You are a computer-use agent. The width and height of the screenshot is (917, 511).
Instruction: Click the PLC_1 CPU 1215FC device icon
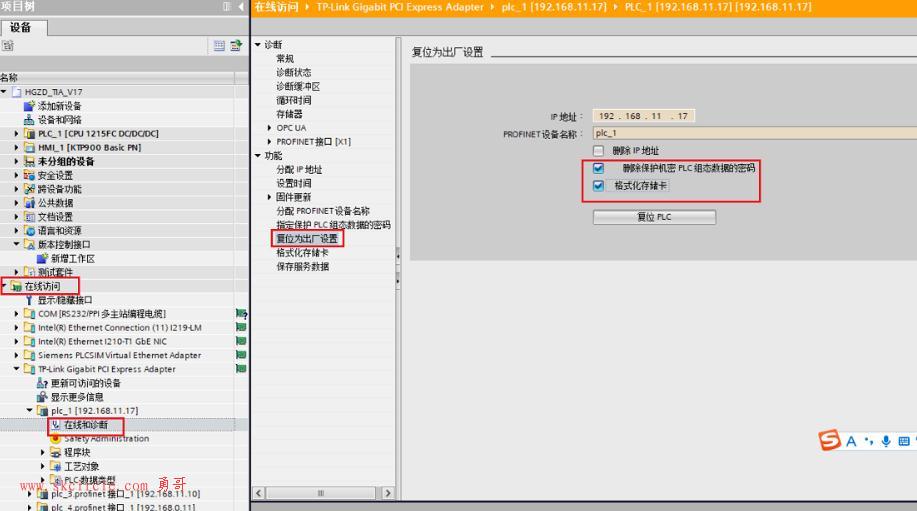click(29, 133)
